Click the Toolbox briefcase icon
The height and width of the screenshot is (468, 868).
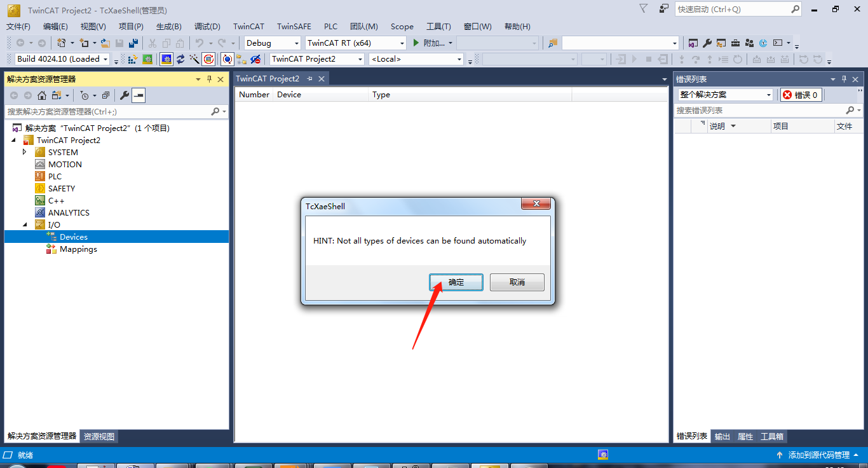[x=735, y=43]
